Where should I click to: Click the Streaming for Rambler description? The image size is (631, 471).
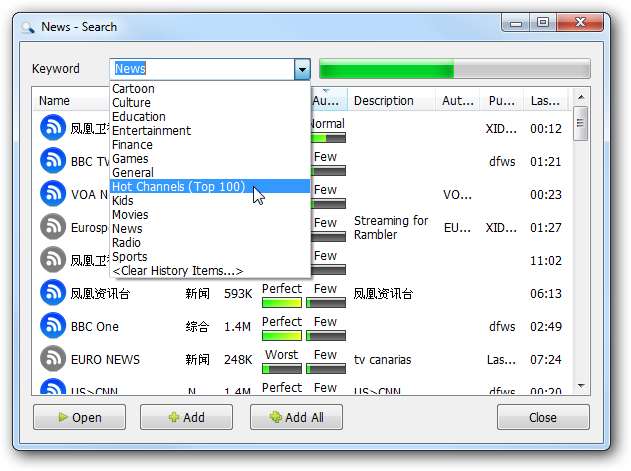pos(391,227)
